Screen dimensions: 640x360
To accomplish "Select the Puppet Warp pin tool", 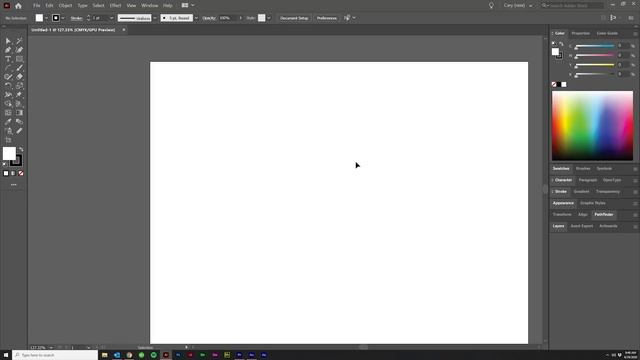I will 19,95.
